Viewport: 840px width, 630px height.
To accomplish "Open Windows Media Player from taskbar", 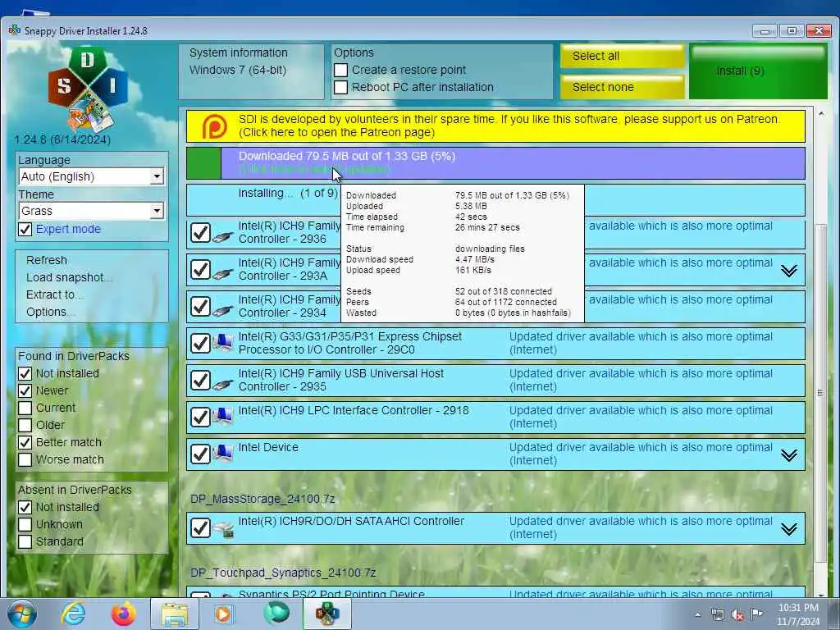I will pyautogui.click(x=224, y=614).
